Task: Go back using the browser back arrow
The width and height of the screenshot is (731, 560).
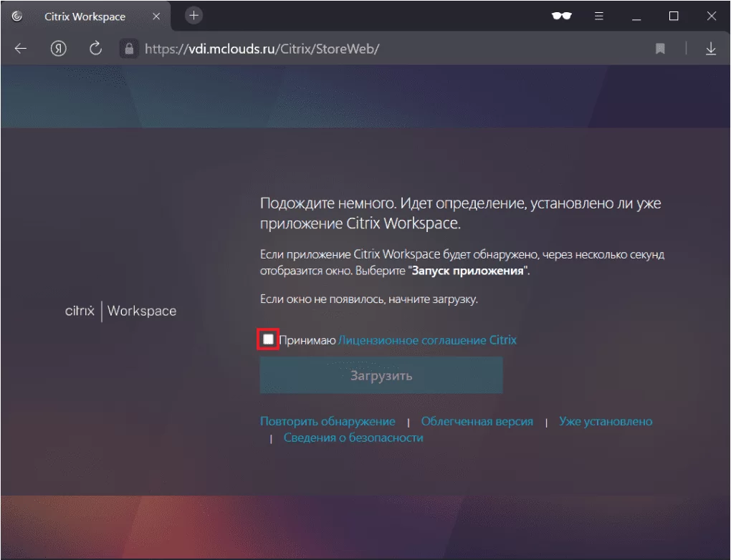Action: tap(21, 49)
